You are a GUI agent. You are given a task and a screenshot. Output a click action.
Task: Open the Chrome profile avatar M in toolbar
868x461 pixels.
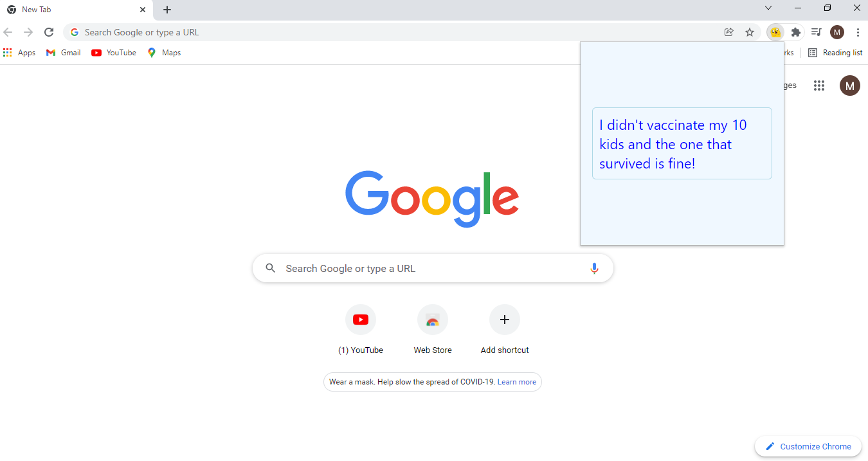pos(837,32)
